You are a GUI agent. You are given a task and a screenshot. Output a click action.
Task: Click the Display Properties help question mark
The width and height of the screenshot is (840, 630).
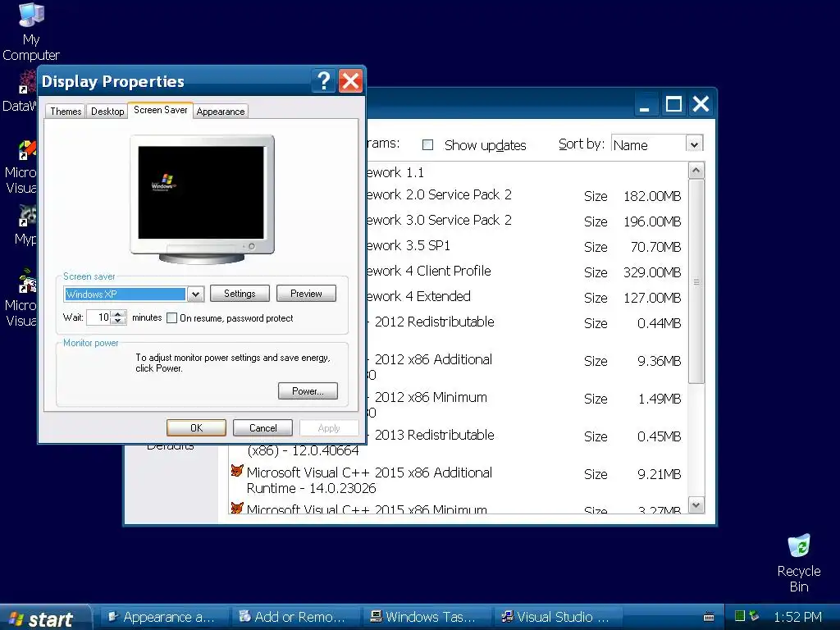click(323, 81)
